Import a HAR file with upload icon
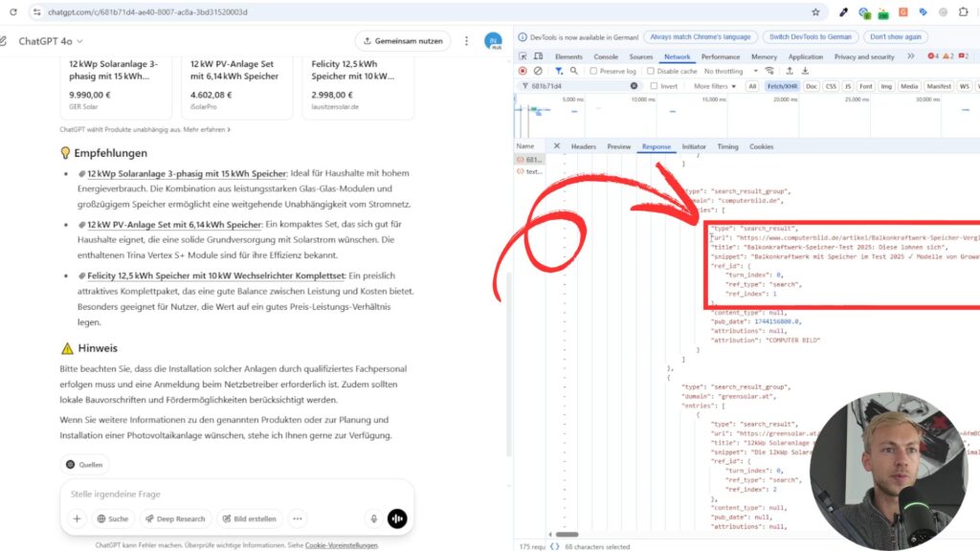980x551 pixels. click(x=790, y=71)
